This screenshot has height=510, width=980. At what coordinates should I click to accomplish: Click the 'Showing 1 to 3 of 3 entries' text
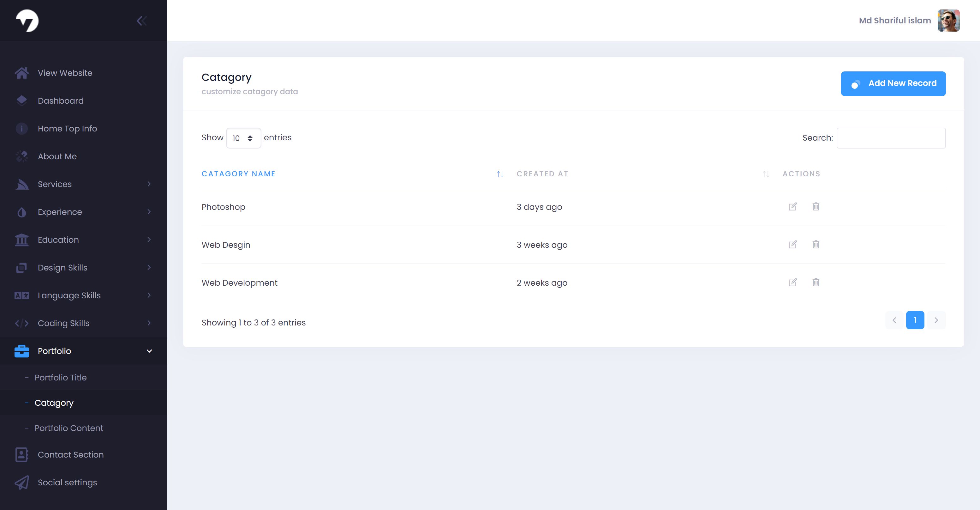(254, 323)
